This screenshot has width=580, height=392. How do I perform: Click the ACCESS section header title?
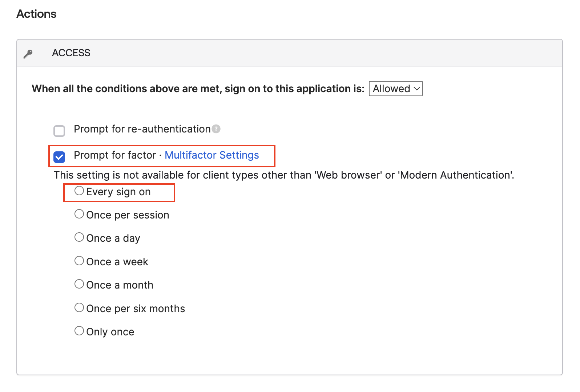tap(71, 53)
